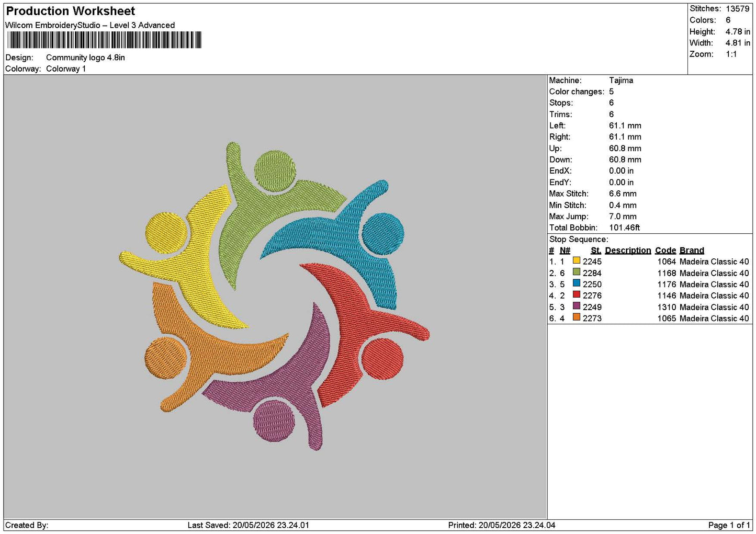Click the 'Printed' timestamp in the footer
The width and height of the screenshot is (756, 534).
(x=502, y=525)
